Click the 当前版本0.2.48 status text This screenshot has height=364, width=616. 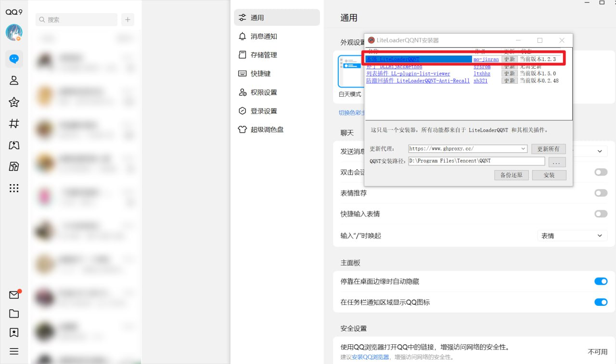(539, 81)
